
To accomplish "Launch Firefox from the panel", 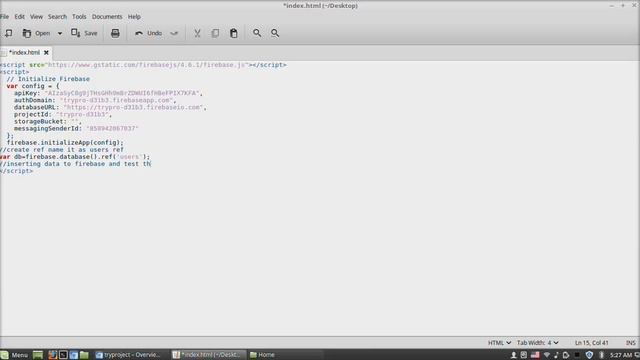I will pos(52,355).
